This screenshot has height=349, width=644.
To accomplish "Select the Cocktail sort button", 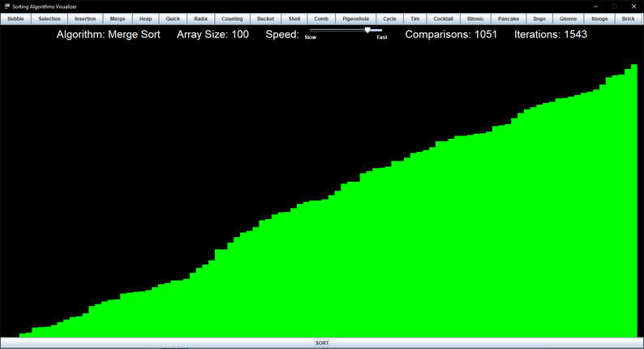I will click(x=444, y=19).
